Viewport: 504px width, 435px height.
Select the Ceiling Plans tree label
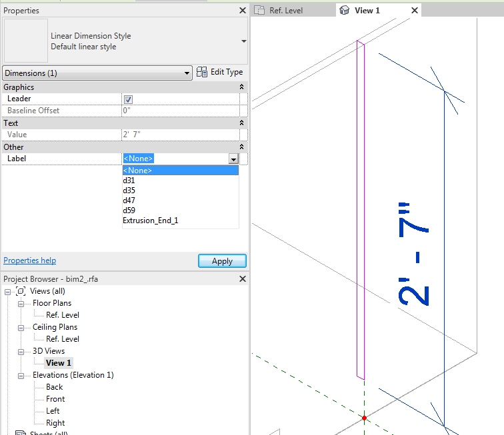55,327
